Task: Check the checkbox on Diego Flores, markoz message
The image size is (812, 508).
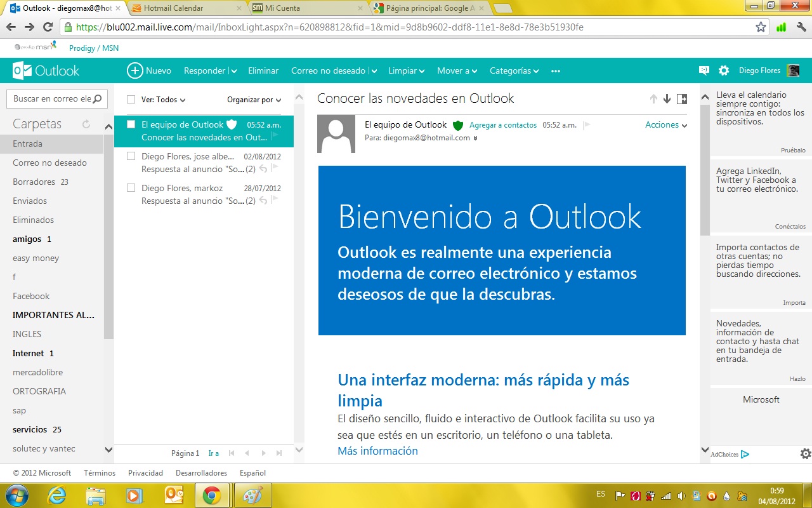Action: (x=131, y=188)
